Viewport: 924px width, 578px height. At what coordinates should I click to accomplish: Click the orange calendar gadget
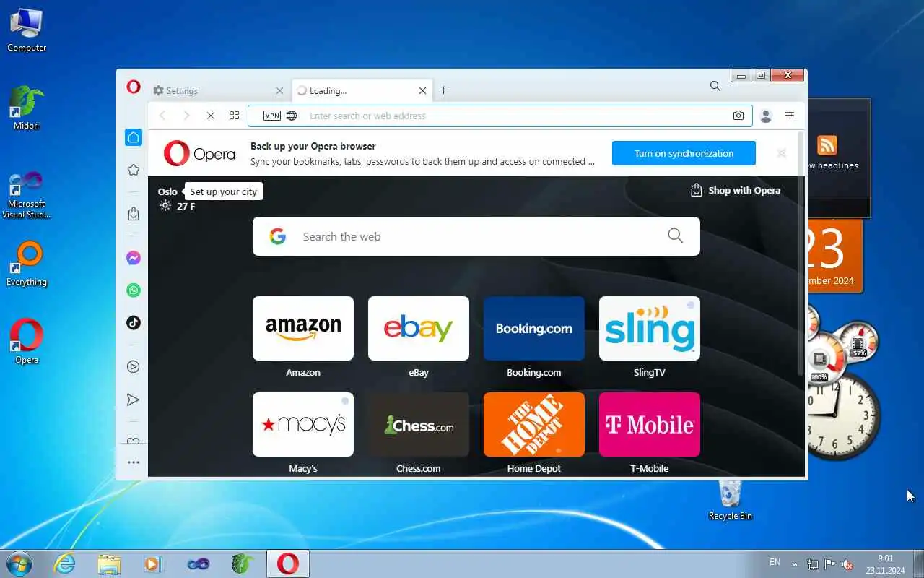point(835,255)
